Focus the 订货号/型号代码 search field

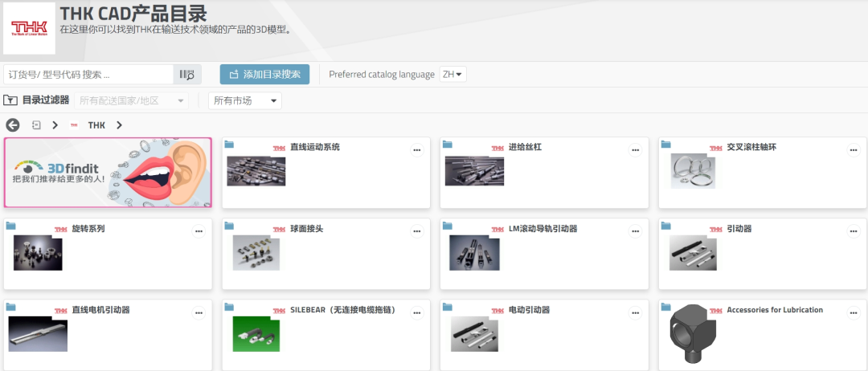point(88,74)
